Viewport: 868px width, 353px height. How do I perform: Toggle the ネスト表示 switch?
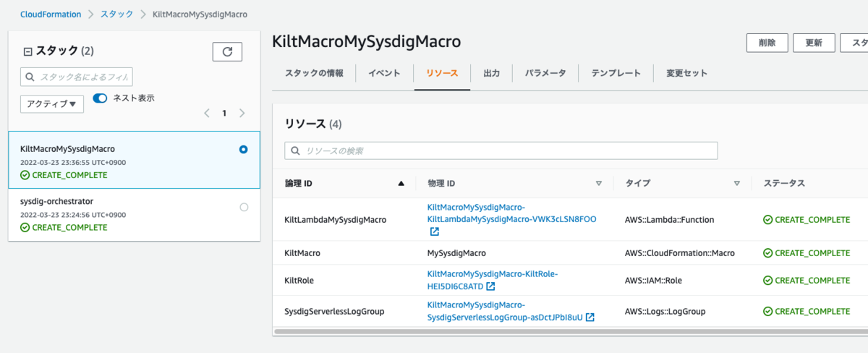100,98
